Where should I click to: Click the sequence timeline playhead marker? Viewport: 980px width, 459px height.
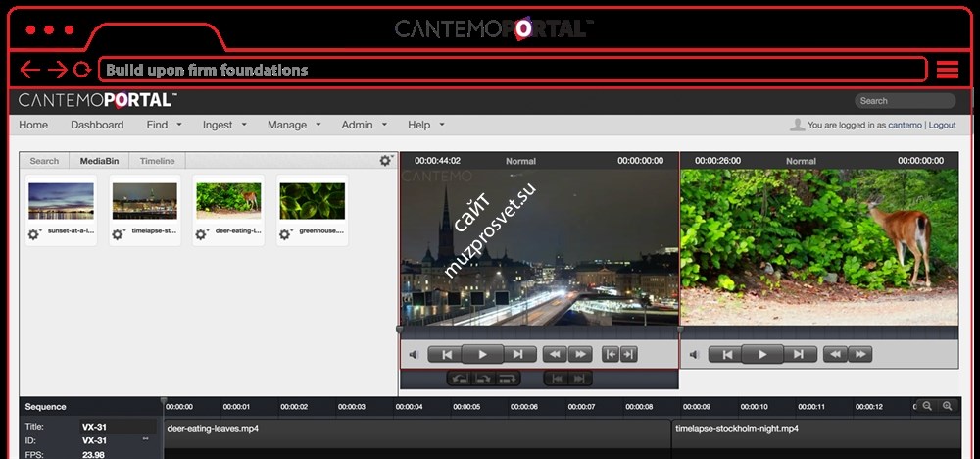click(164, 400)
